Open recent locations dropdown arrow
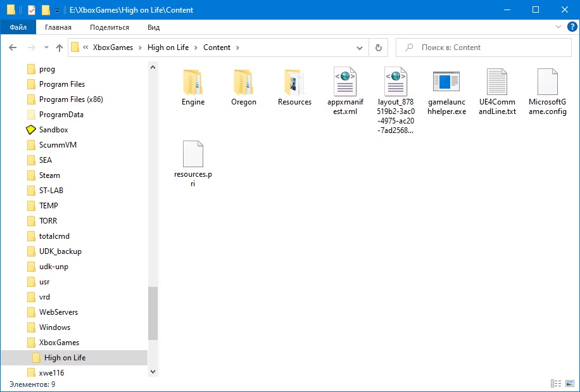The height and width of the screenshot is (392, 580). tap(46, 47)
